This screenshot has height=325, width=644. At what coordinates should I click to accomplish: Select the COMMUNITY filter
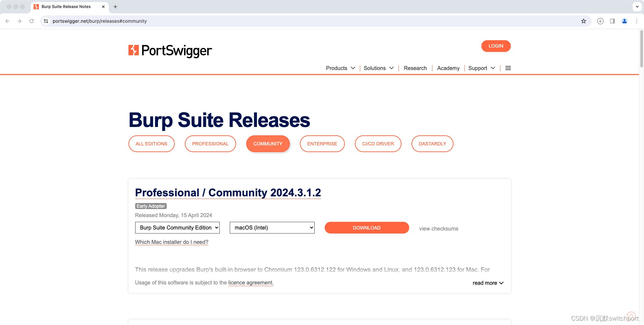[268, 144]
